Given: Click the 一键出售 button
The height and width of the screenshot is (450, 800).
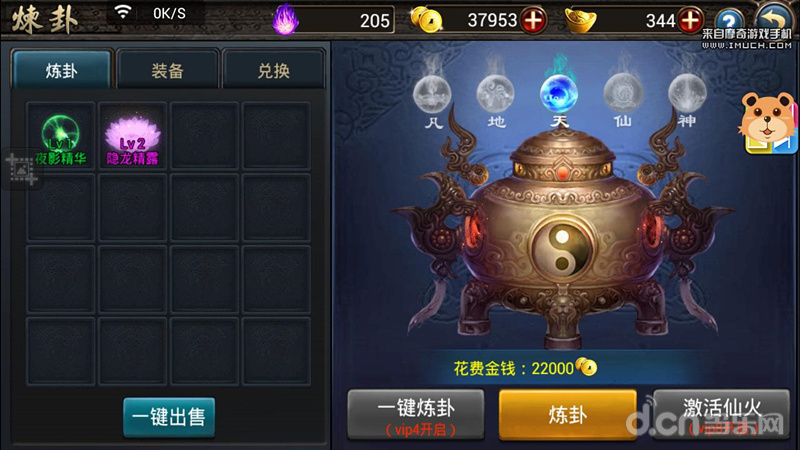Looking at the screenshot, I should (x=169, y=417).
